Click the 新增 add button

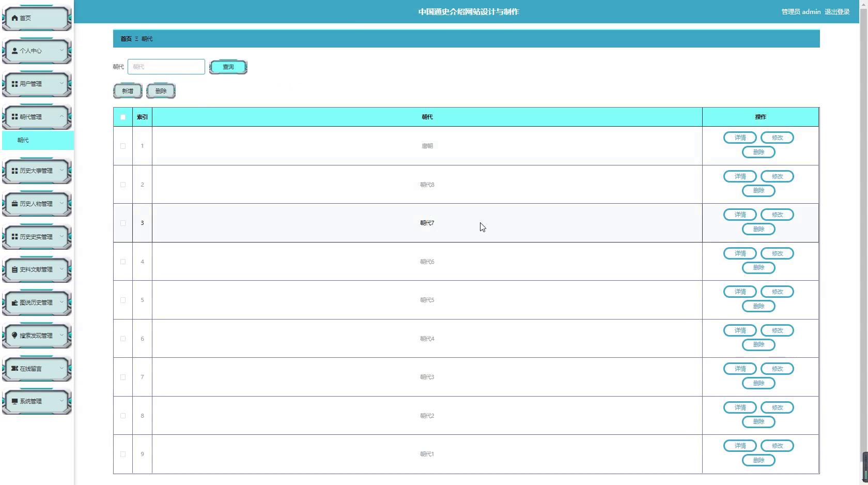tap(128, 91)
